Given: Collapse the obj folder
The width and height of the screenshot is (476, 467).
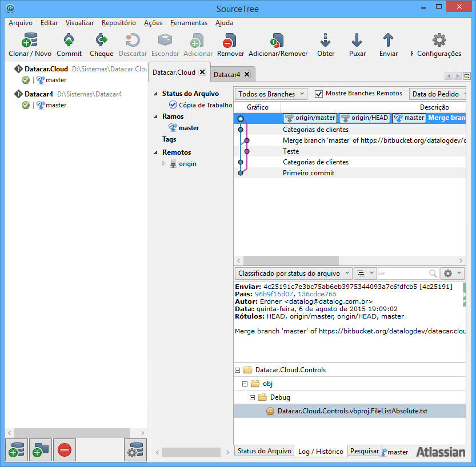Looking at the screenshot, I should 245,384.
